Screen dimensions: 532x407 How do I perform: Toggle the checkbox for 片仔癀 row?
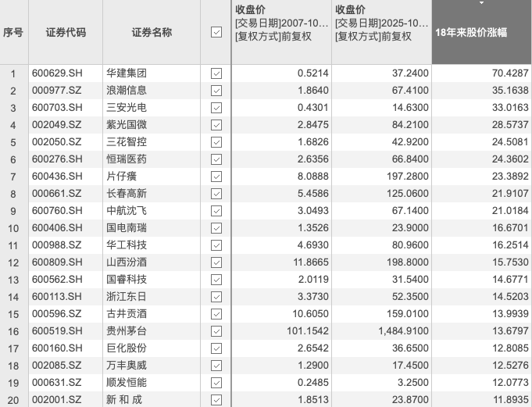216,177
